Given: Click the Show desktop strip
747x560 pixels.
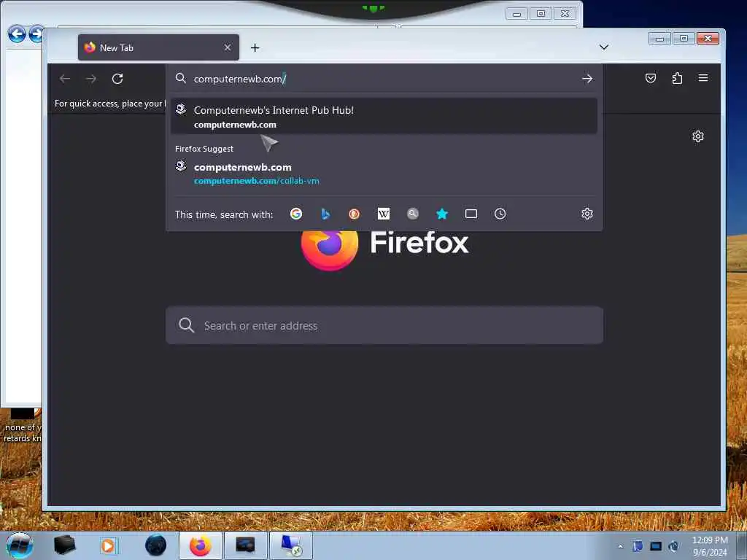Looking at the screenshot, I should click(742, 545).
